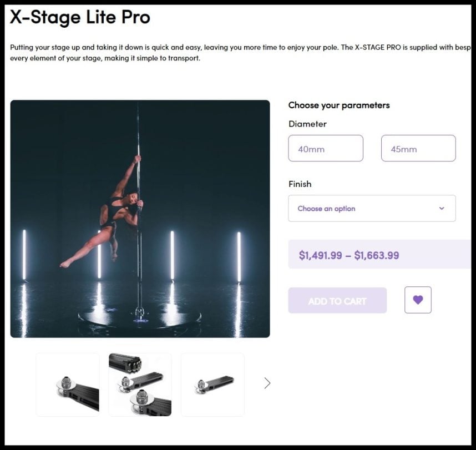The image size is (476, 450).
Task: Click the chrome pole above the dancer
Action: coord(138,128)
